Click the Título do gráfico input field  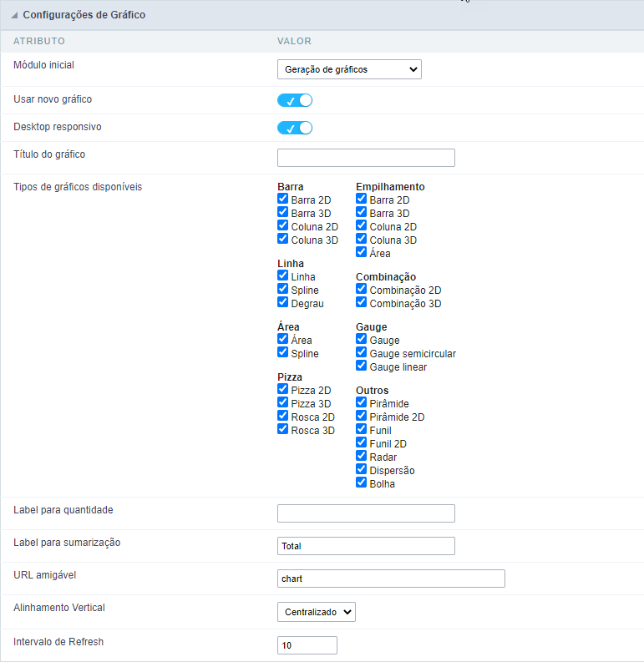pos(366,158)
